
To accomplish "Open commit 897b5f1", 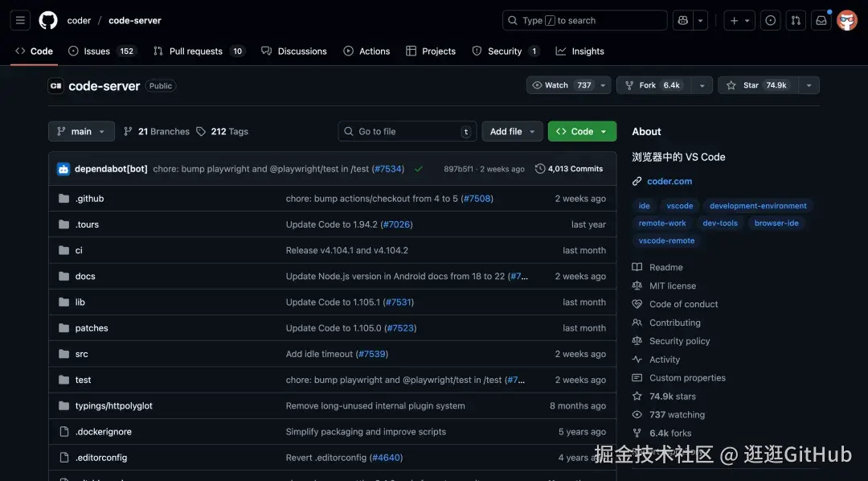I will click(458, 169).
